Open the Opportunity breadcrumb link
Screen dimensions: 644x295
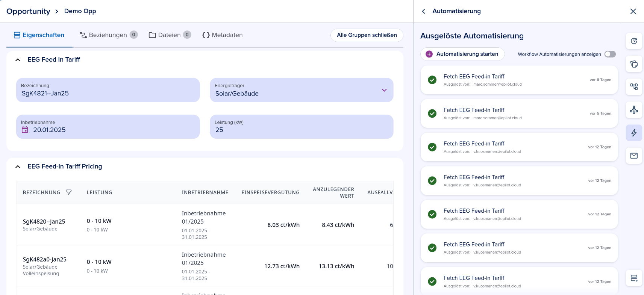pos(28,11)
